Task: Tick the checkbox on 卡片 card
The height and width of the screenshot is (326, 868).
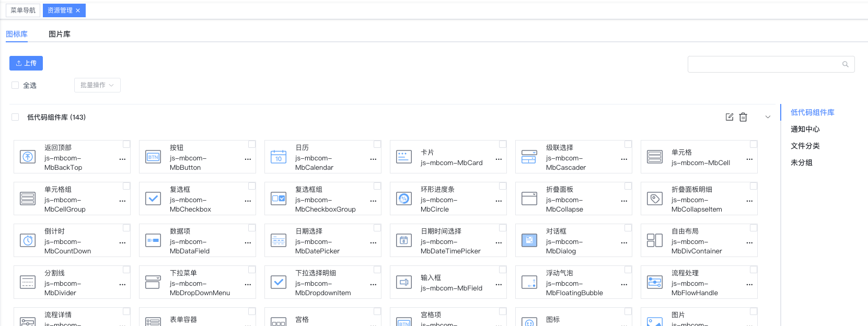Action: (x=503, y=144)
